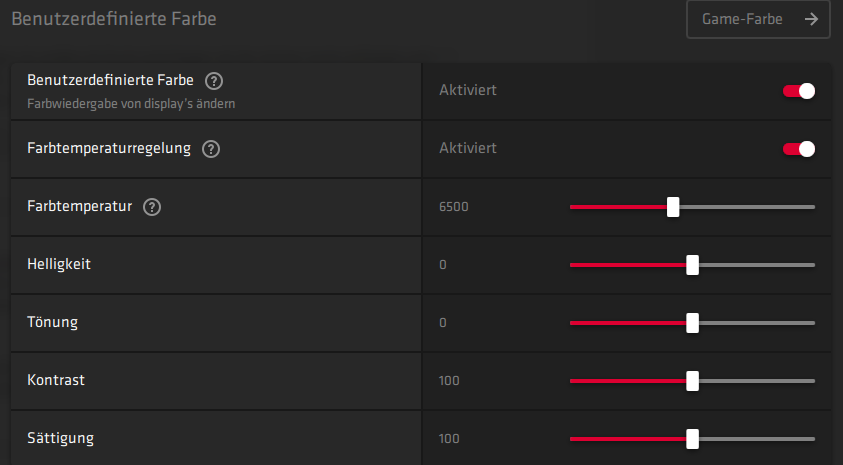This screenshot has width=843, height=465.
Task: Turn off Farbtemperaturregelung switch
Action: coord(799,149)
